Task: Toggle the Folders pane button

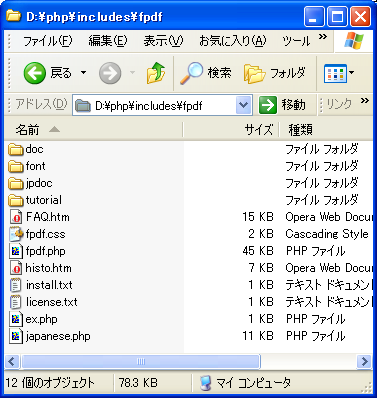Action: point(275,73)
